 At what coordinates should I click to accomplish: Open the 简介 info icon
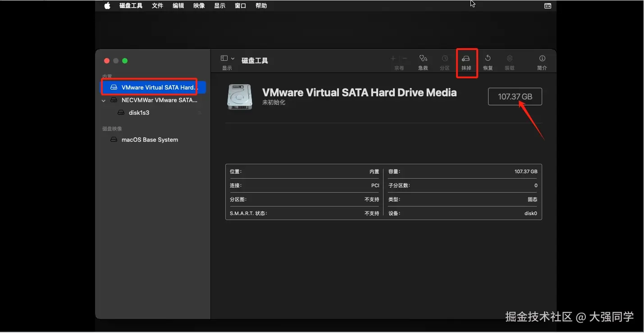pyautogui.click(x=542, y=58)
